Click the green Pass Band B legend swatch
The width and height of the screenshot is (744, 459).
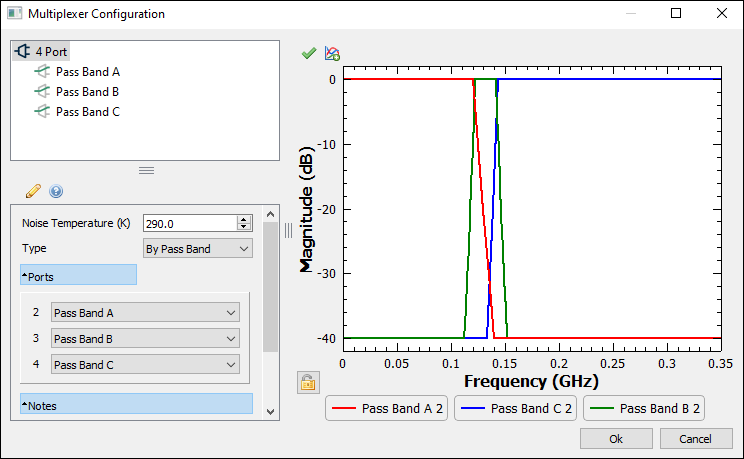coord(602,408)
